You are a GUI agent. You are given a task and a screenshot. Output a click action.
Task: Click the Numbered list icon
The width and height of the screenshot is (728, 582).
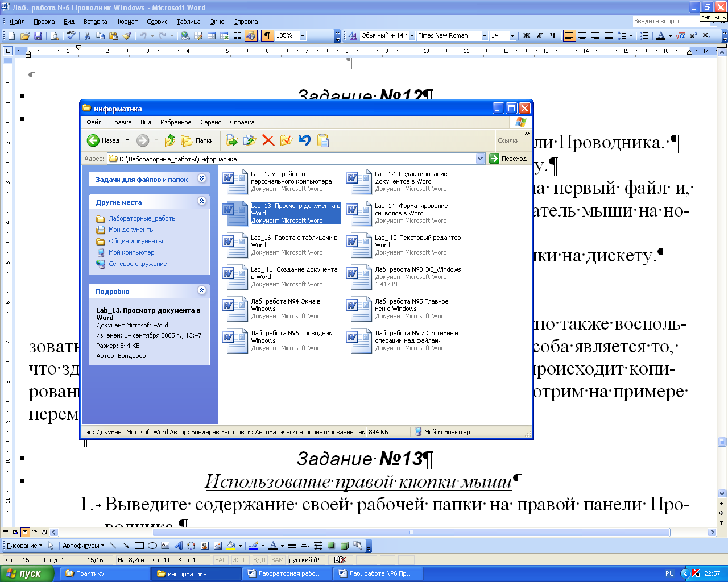(644, 36)
